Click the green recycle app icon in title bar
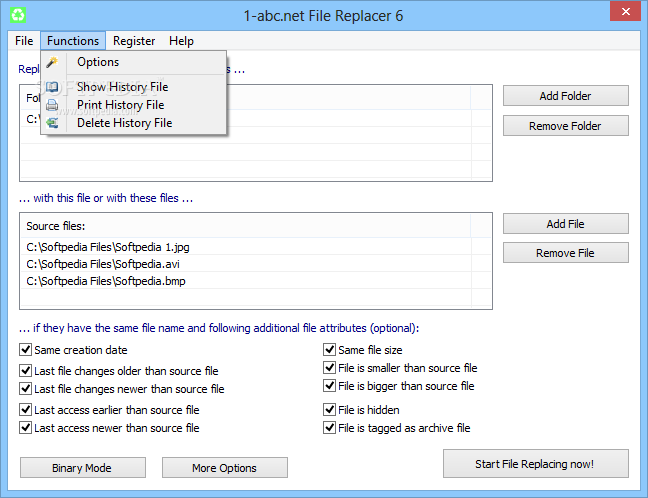Viewport: 648px width, 498px height. tap(18, 15)
